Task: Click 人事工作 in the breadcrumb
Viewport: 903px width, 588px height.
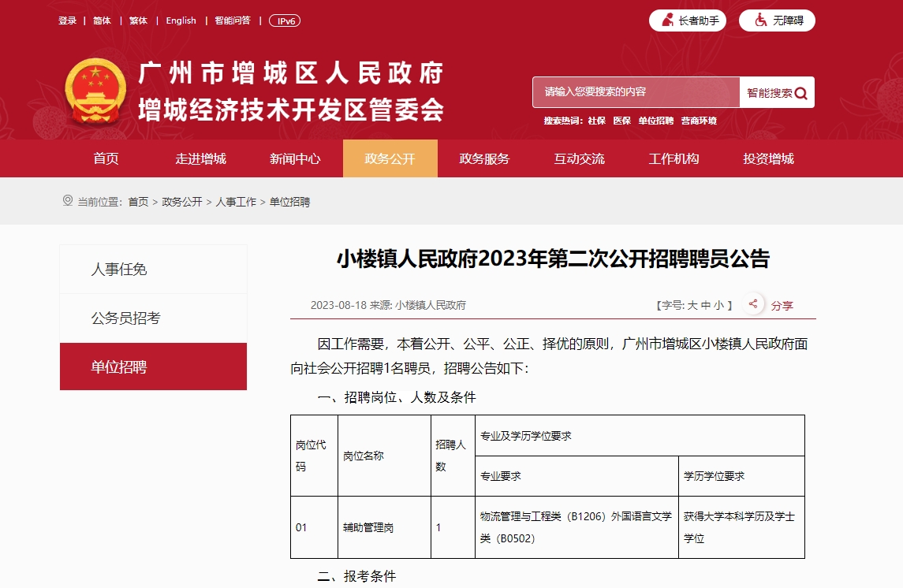Action: (x=236, y=202)
